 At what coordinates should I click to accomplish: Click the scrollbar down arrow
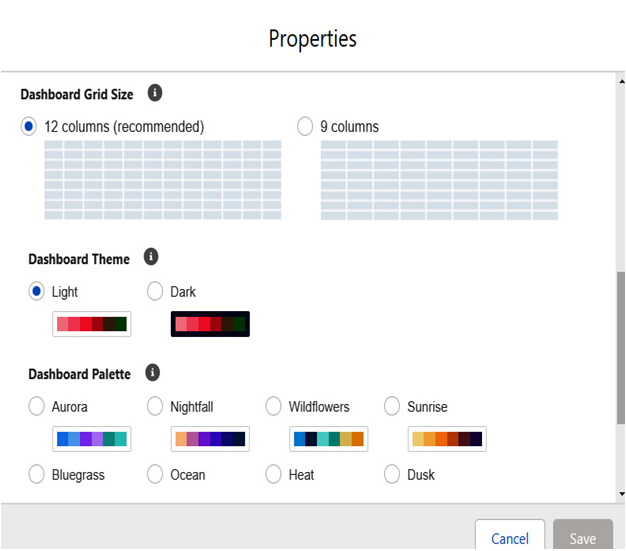point(622,494)
